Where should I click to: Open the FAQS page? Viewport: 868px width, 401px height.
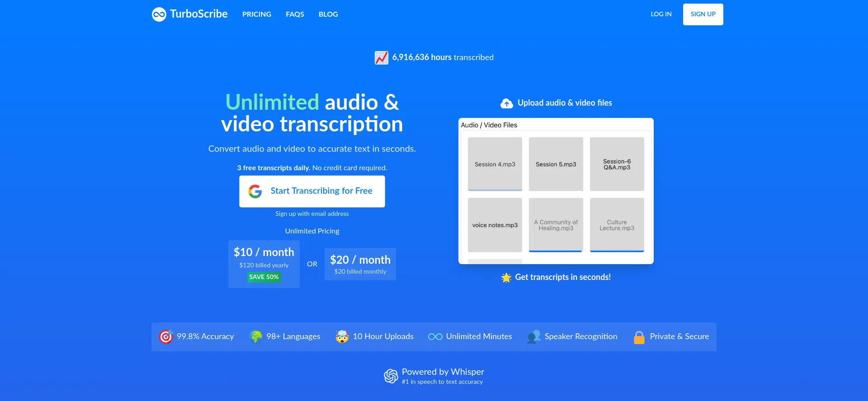point(295,14)
